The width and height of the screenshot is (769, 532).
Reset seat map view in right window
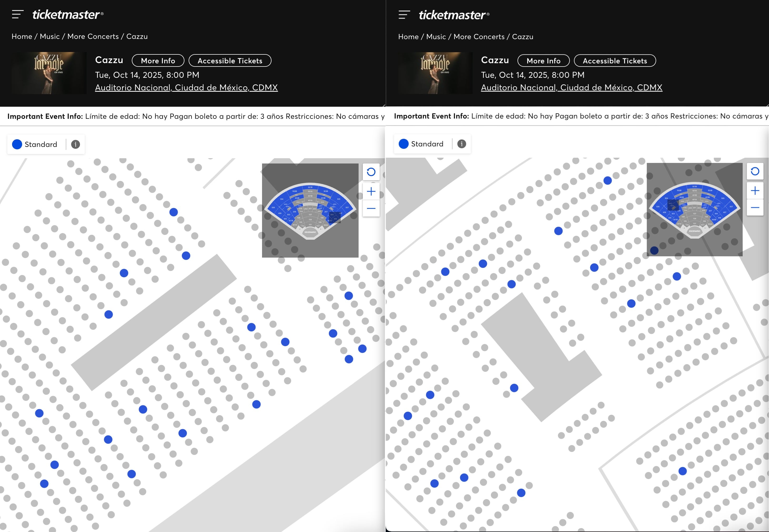[755, 171]
